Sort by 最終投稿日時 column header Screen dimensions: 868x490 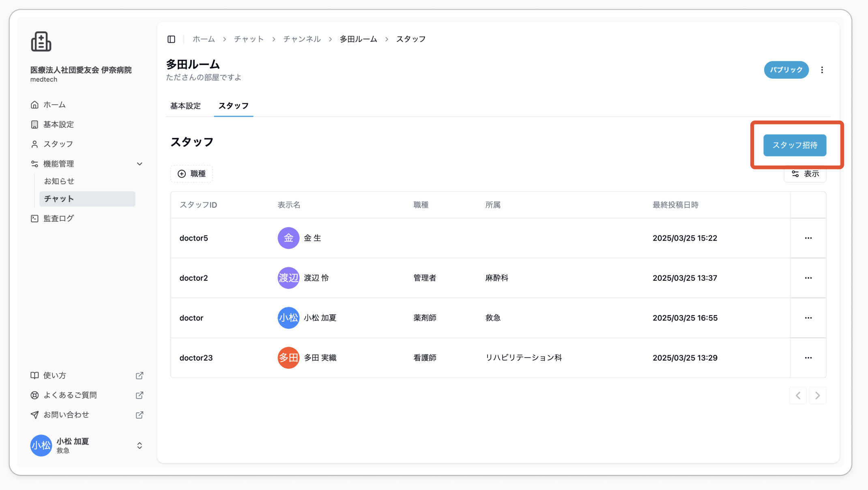pos(675,205)
